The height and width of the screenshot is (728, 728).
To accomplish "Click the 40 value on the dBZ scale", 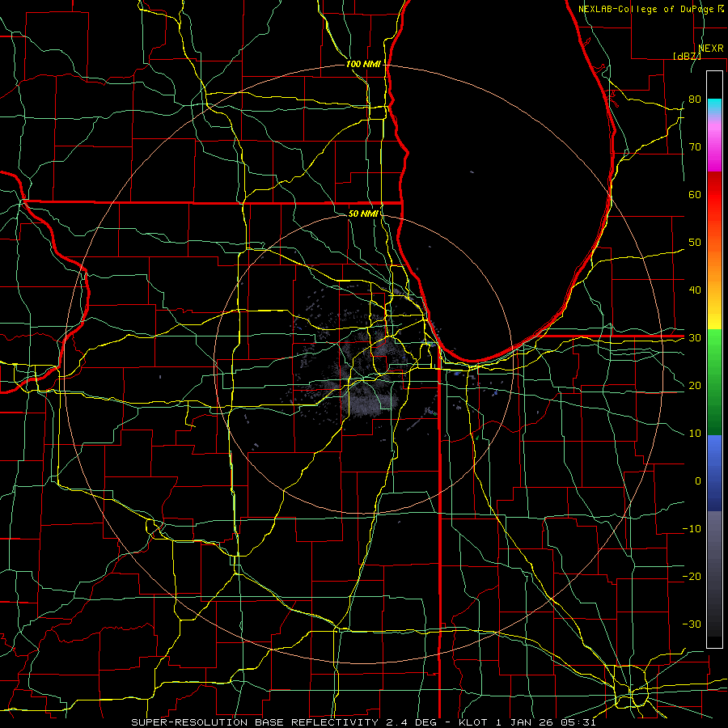I will point(695,290).
